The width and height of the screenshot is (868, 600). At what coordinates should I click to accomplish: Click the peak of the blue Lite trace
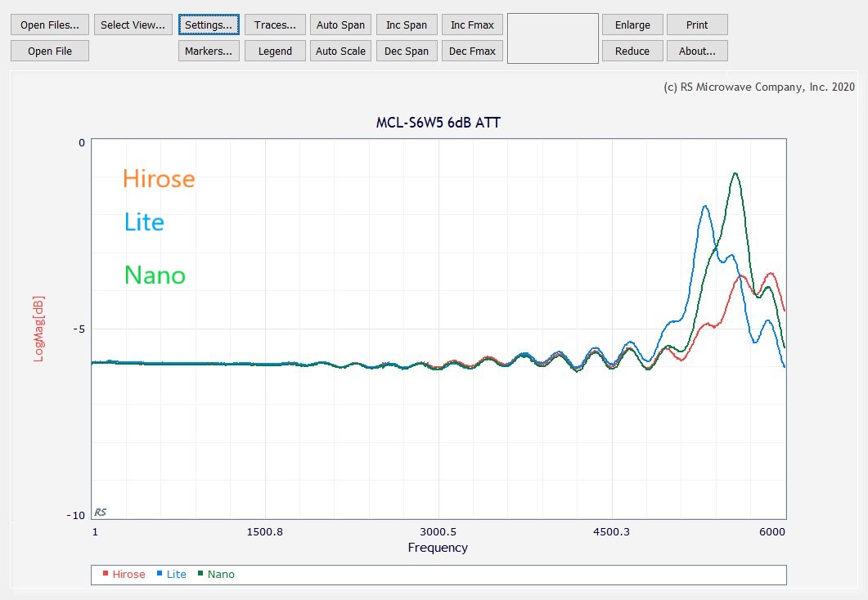click(x=705, y=206)
